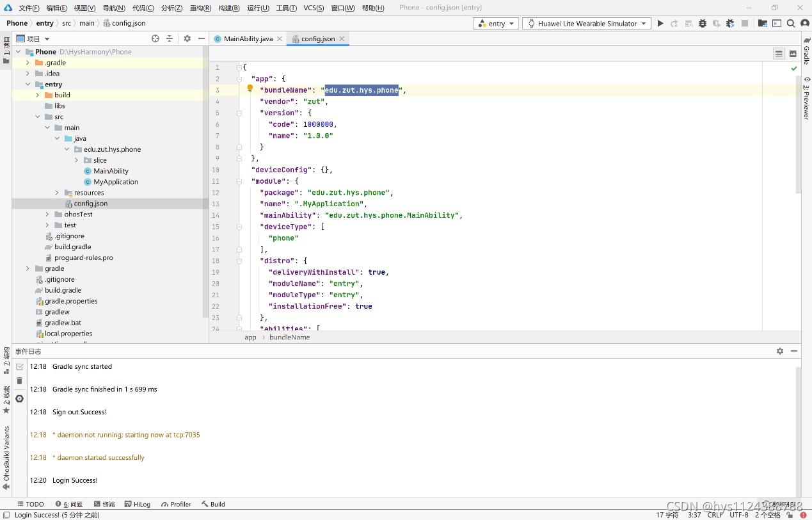Clear event log with trash icon
This screenshot has height=520, width=812.
[x=20, y=381]
